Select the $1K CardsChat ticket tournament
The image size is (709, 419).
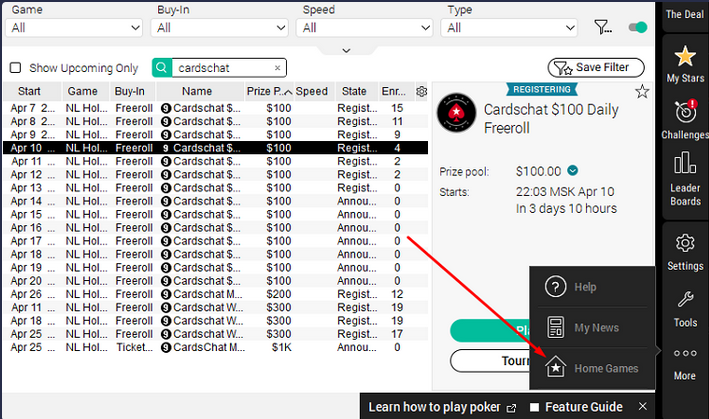(x=215, y=347)
